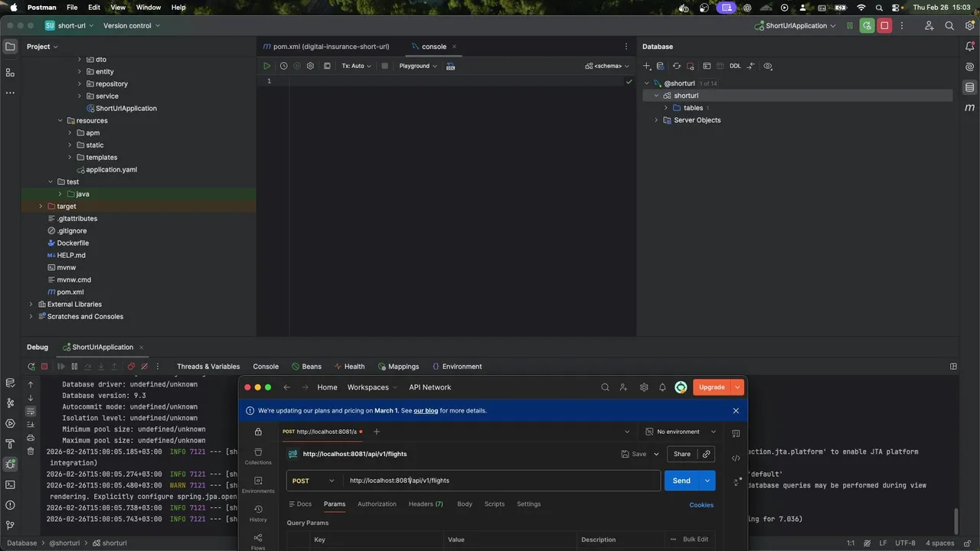Open Playground mode dropdown
The width and height of the screenshot is (980, 551).
tap(418, 66)
